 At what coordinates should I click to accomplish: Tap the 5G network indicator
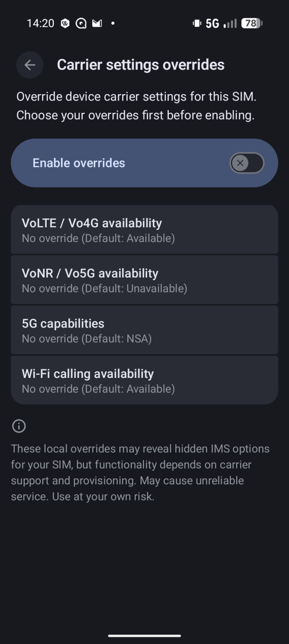tap(212, 24)
